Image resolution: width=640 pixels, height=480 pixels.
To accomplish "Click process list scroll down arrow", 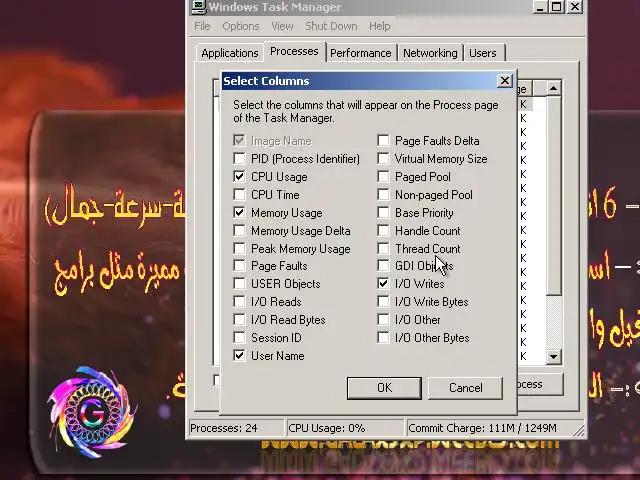I will (553, 357).
